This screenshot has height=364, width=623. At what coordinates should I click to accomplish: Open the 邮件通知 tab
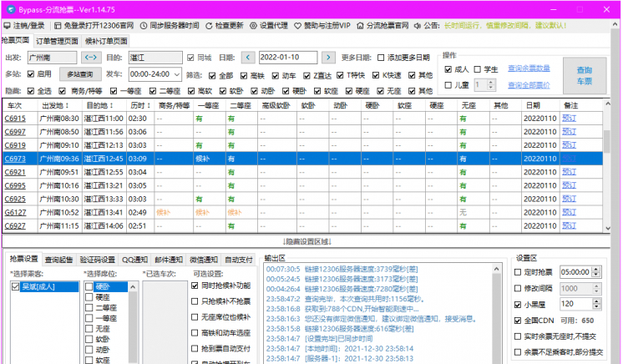pos(169,260)
